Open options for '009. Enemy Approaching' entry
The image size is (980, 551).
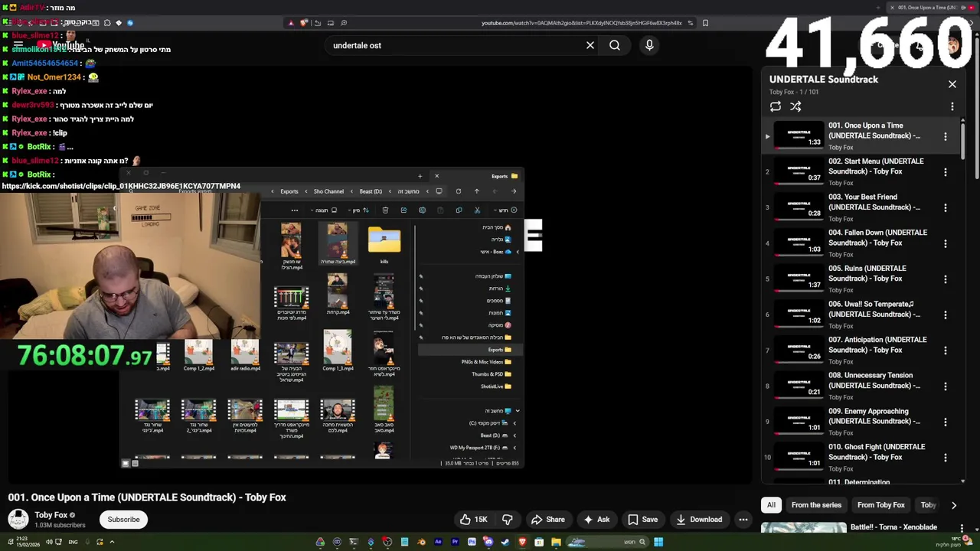click(946, 422)
